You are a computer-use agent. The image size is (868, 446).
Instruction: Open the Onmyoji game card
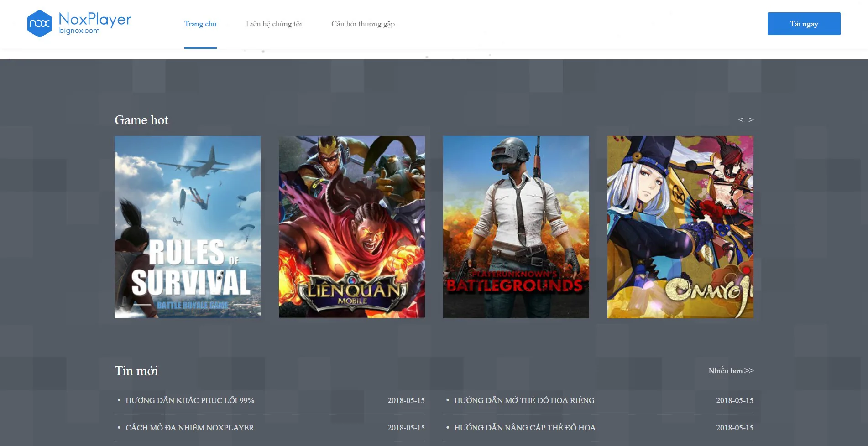tap(680, 227)
